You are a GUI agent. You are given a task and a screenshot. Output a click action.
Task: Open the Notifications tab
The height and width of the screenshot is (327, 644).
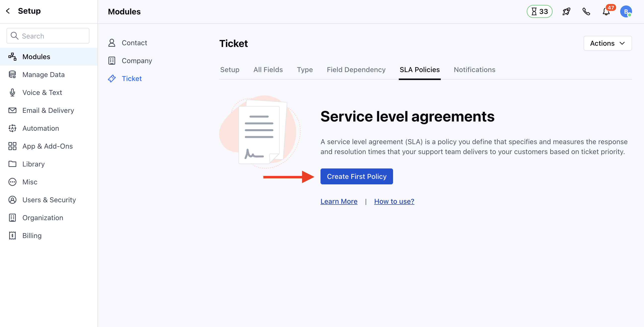pyautogui.click(x=474, y=70)
